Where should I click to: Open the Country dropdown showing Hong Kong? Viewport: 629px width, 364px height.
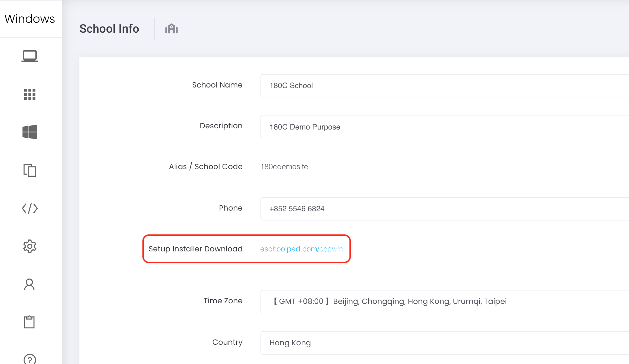tap(444, 343)
